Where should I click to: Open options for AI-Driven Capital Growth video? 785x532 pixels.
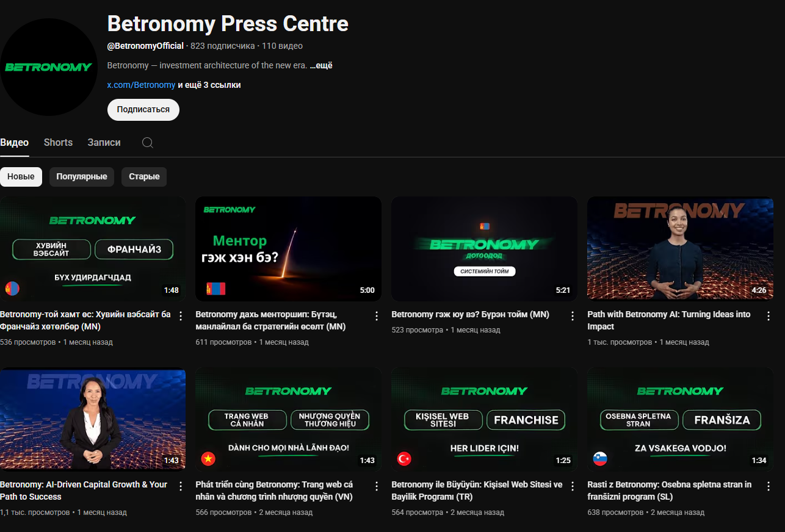point(180,486)
